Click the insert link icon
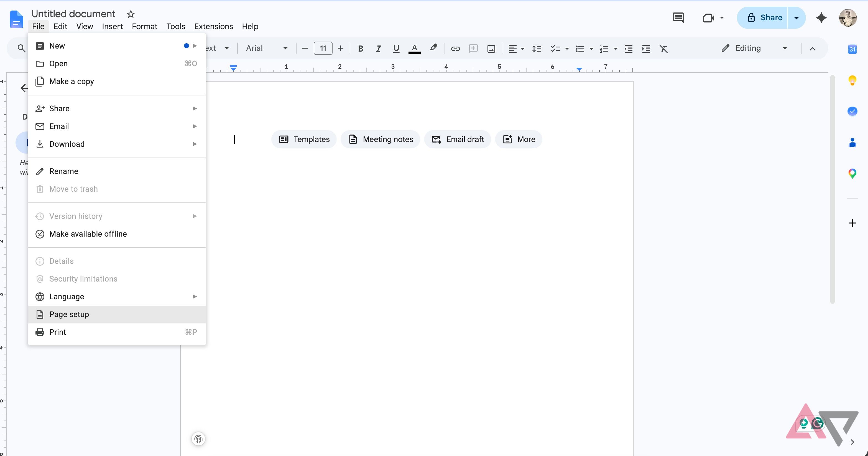868x456 pixels. [455, 49]
